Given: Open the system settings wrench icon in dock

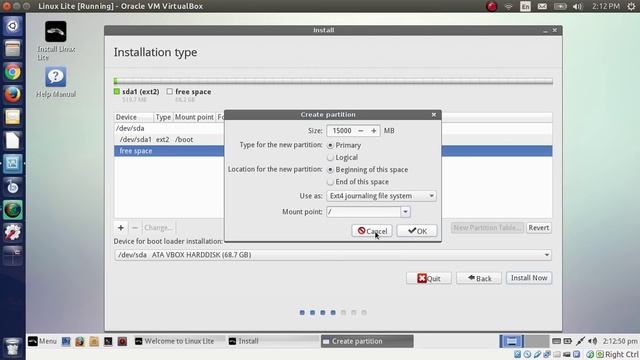Looking at the screenshot, I should 13,233.
